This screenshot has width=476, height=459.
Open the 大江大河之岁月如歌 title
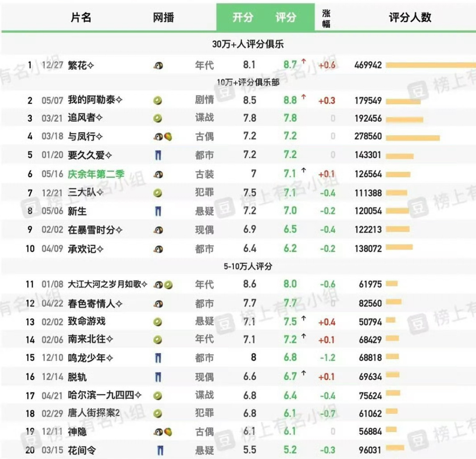pos(107,284)
